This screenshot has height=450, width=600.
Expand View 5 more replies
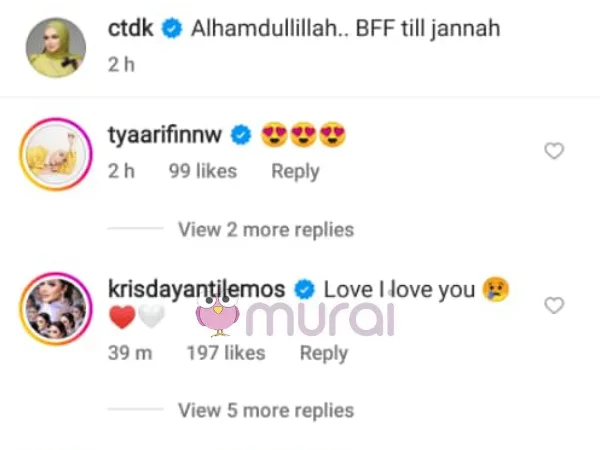266,410
